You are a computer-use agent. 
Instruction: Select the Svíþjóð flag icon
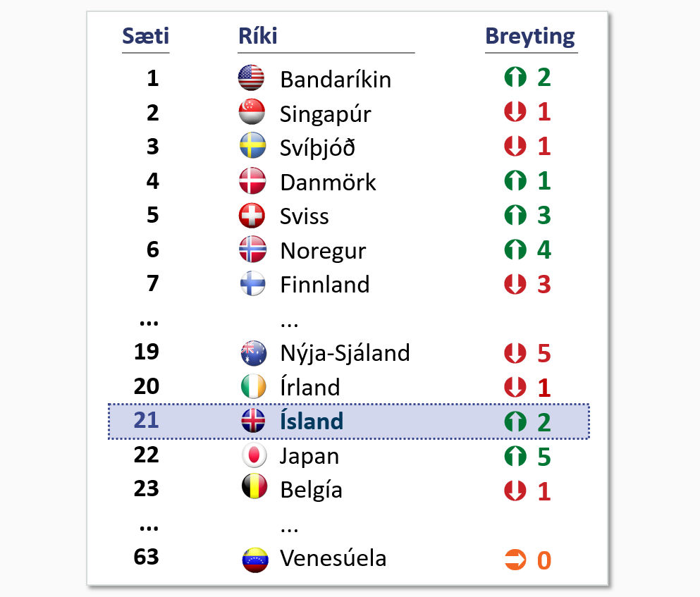[x=252, y=146]
